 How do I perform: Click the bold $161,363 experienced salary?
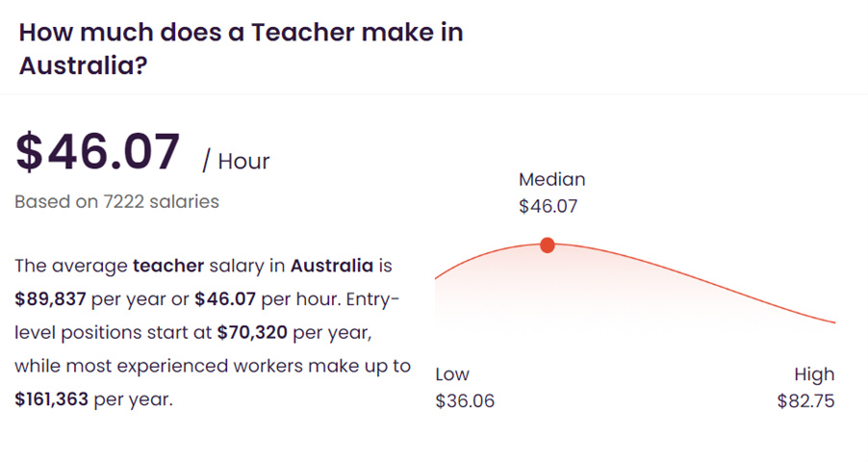coord(51,398)
